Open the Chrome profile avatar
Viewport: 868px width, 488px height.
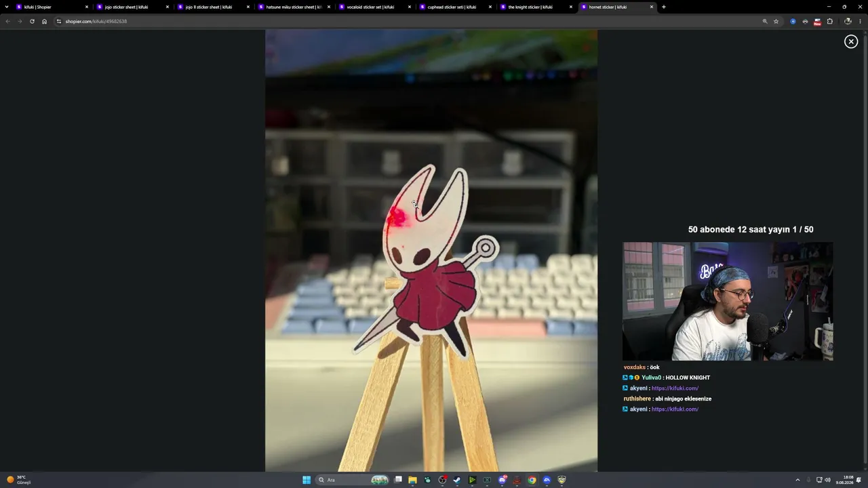click(x=848, y=21)
